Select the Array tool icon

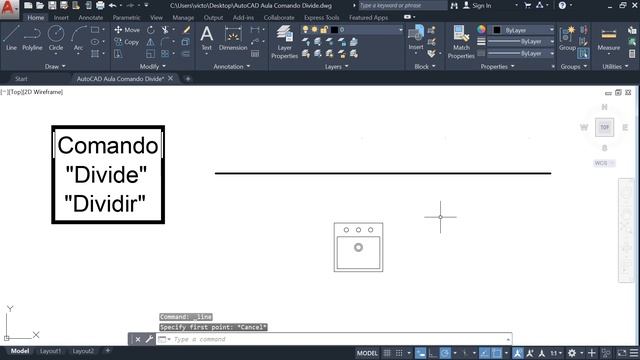(165, 53)
